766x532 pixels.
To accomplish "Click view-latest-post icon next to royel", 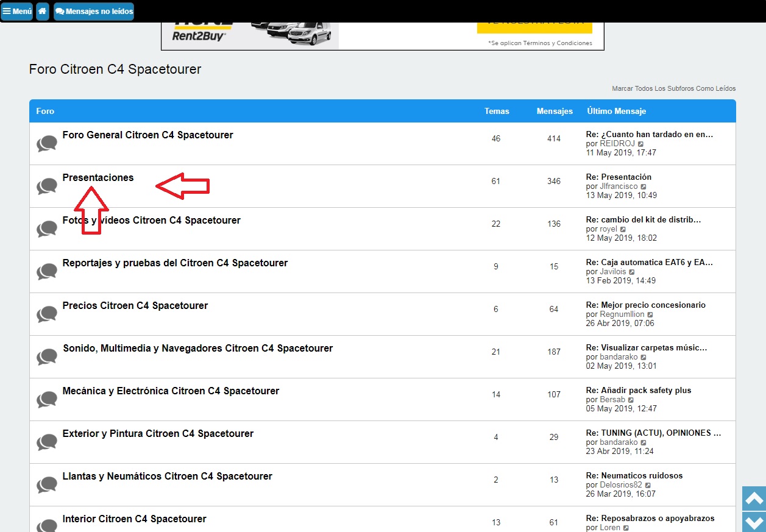I will tap(623, 229).
